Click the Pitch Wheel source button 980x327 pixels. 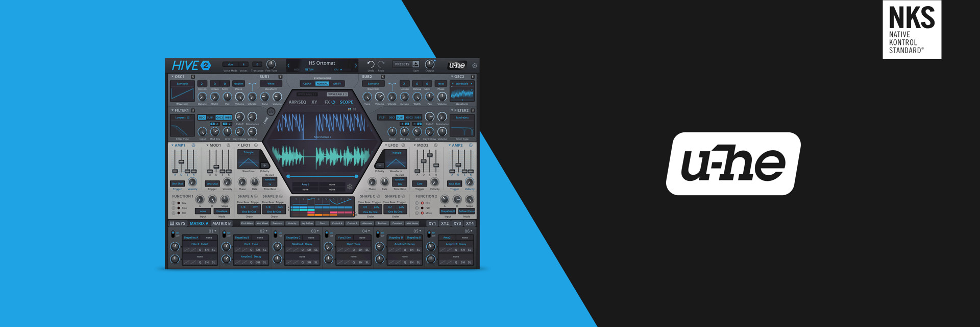click(247, 223)
